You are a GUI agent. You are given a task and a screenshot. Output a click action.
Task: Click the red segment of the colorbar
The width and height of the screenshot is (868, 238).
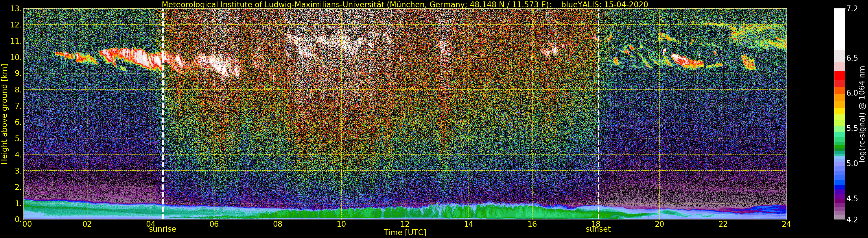tap(839, 75)
